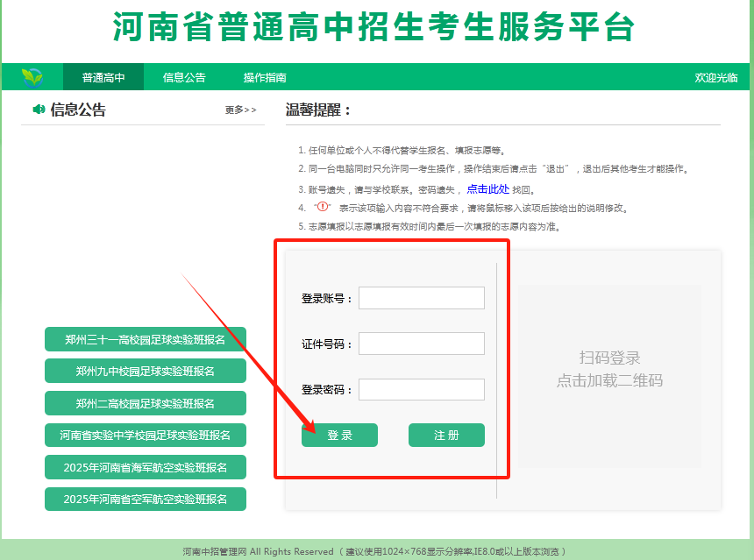Click the 注册 button
Viewport: 754px width, 560px height.
447,435
